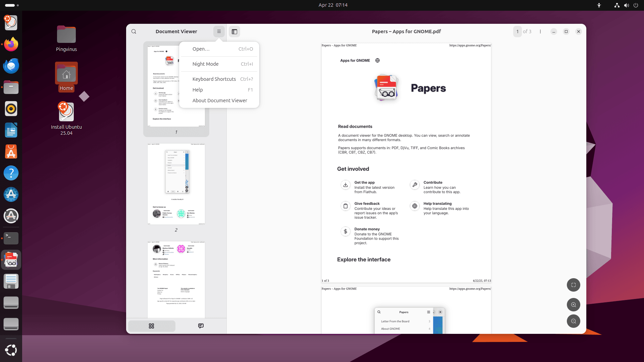
Task: Open the document options three-dot menu
Action: click(540, 32)
